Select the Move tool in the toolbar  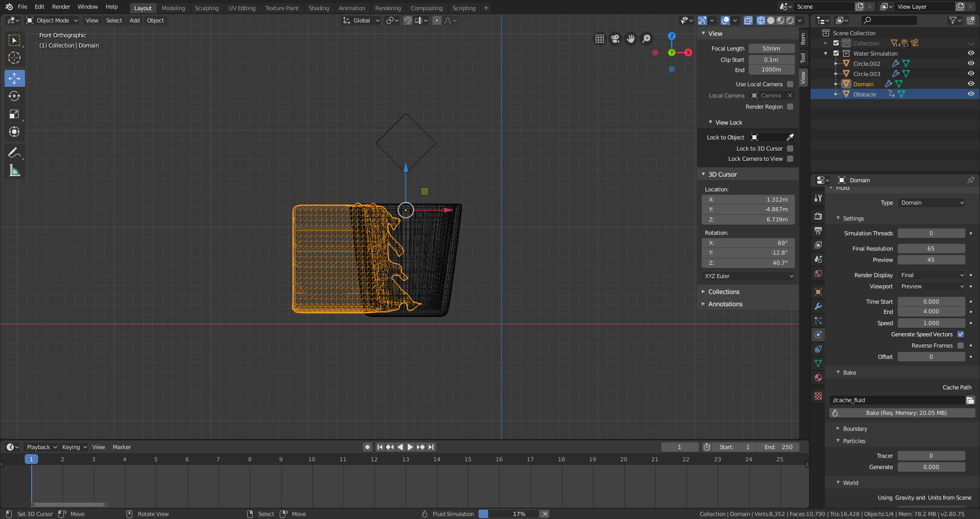click(14, 78)
